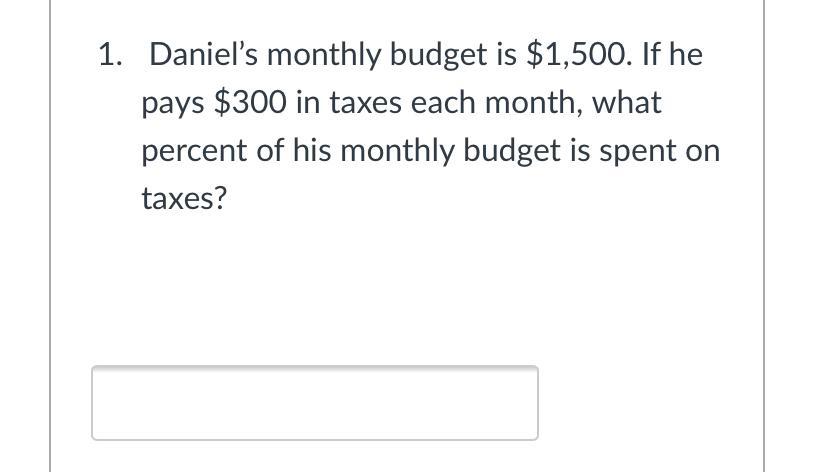Click the word "taxes?" on the last line

pos(184,198)
